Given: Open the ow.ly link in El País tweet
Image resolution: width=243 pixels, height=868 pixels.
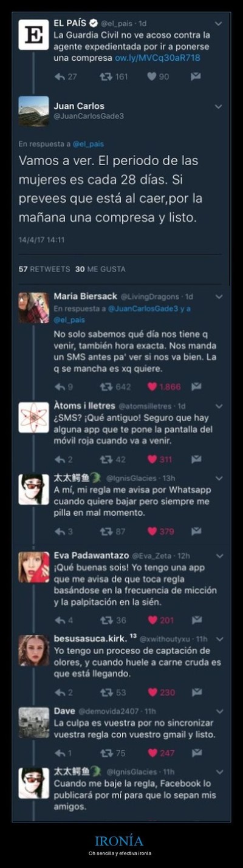Looking at the screenshot, I should pyautogui.click(x=157, y=58).
